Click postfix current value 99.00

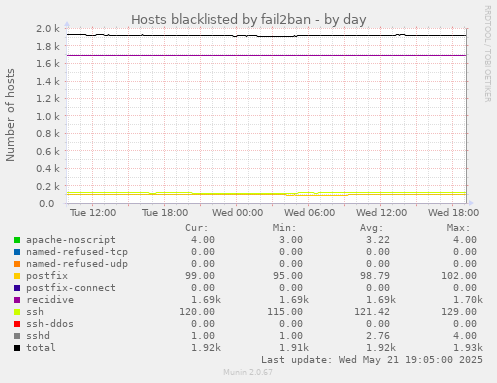pos(200,276)
